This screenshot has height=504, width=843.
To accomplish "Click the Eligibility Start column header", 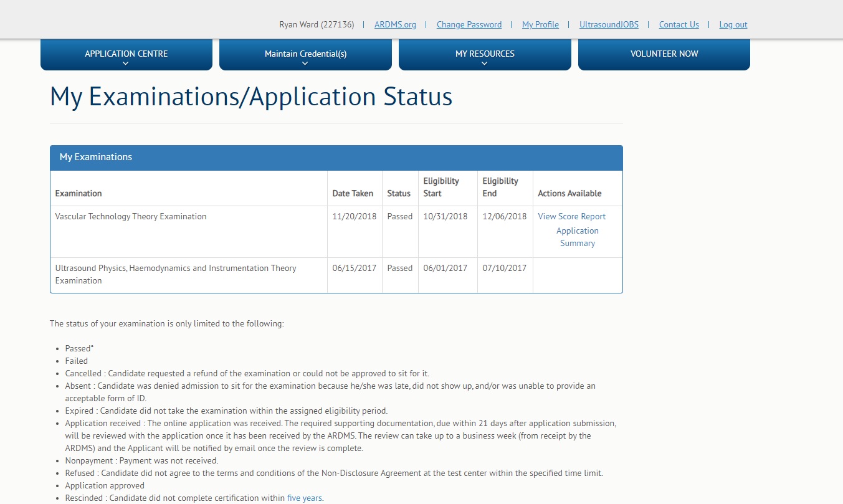I will click(441, 187).
